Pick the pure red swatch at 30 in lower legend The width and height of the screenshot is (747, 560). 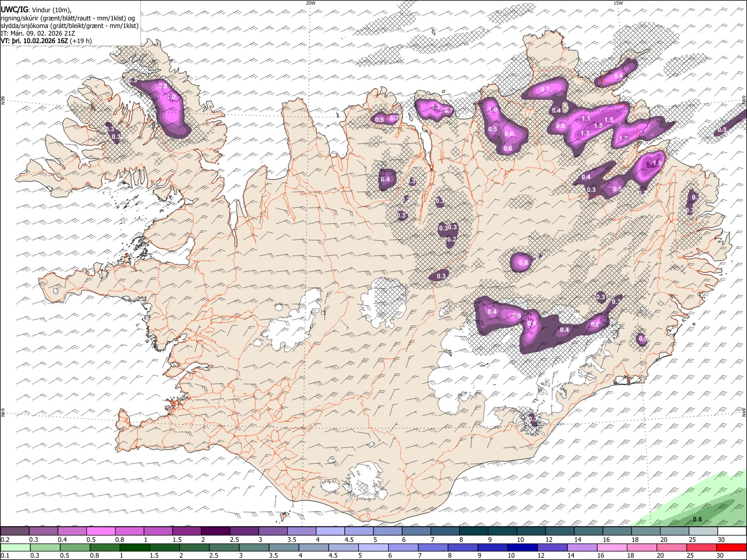click(x=731, y=548)
